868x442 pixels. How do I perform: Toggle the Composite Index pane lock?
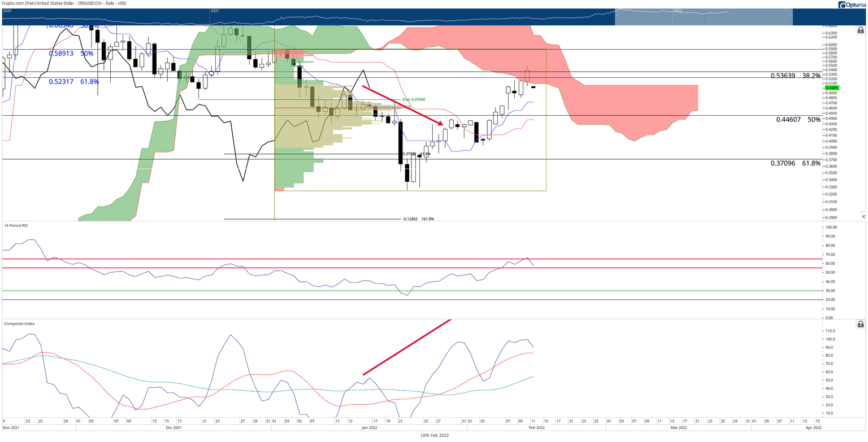pyautogui.click(x=861, y=324)
